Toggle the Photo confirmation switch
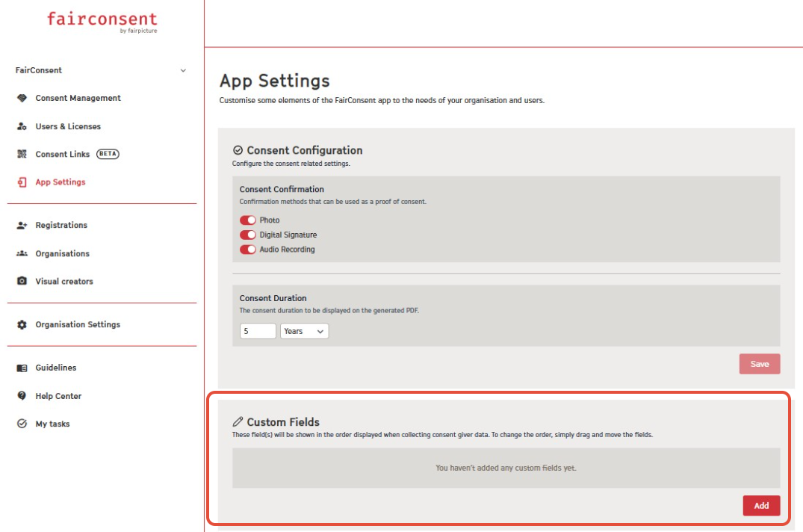This screenshot has height=532, width=803. coord(248,220)
